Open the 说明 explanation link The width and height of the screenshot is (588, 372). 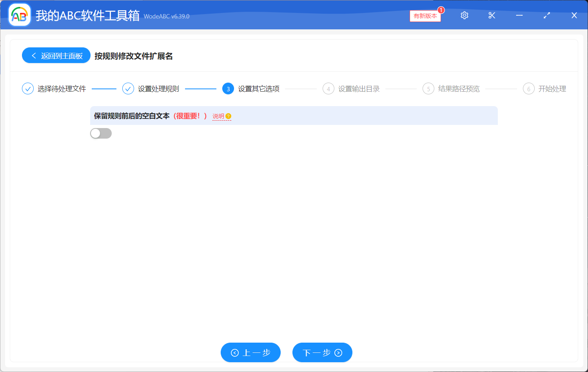(x=220, y=116)
